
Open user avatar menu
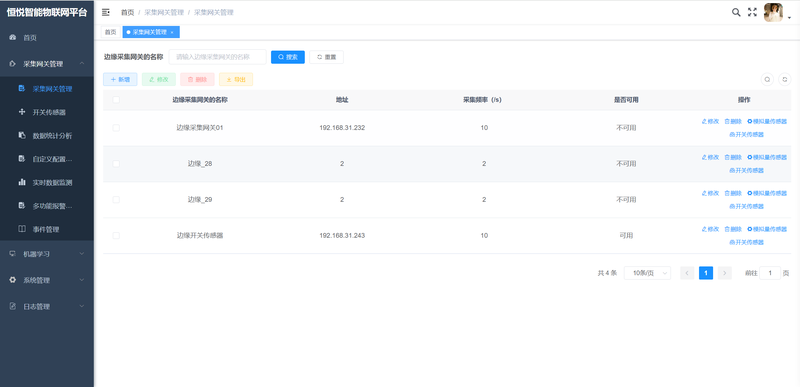[773, 12]
